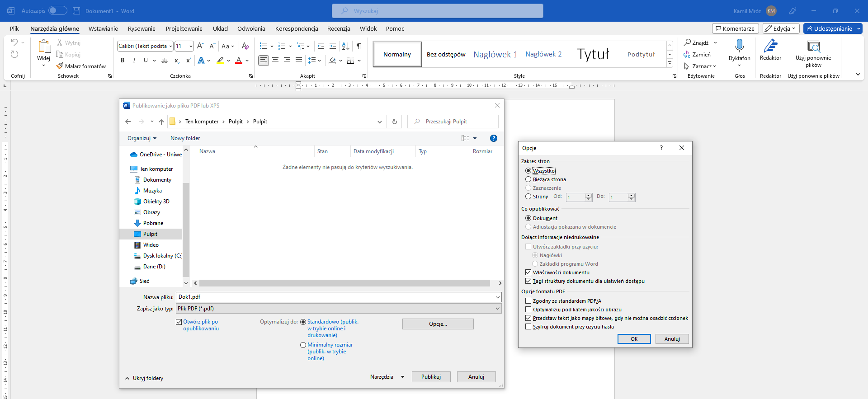Check Szyfruj dokument przy użyciu hasła
This screenshot has width=868, height=399.
pyautogui.click(x=528, y=327)
